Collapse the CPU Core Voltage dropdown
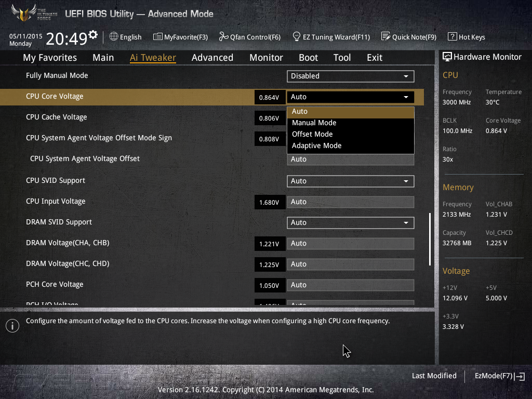Viewport: 532px width, 399px height. tap(351, 97)
